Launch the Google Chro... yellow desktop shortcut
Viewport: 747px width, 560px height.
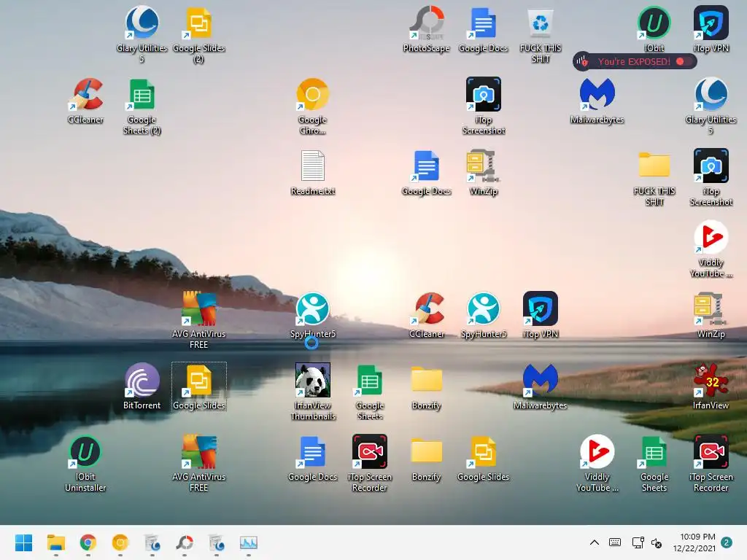pyautogui.click(x=312, y=106)
